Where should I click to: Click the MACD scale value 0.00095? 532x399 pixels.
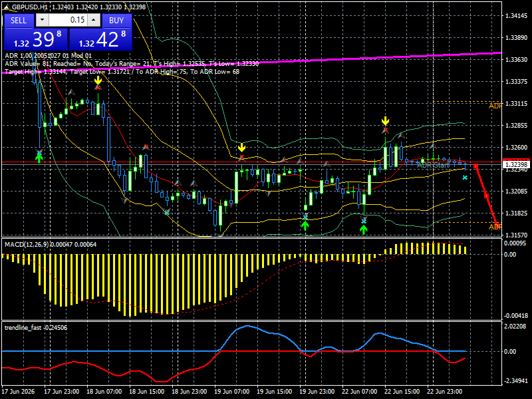515,243
